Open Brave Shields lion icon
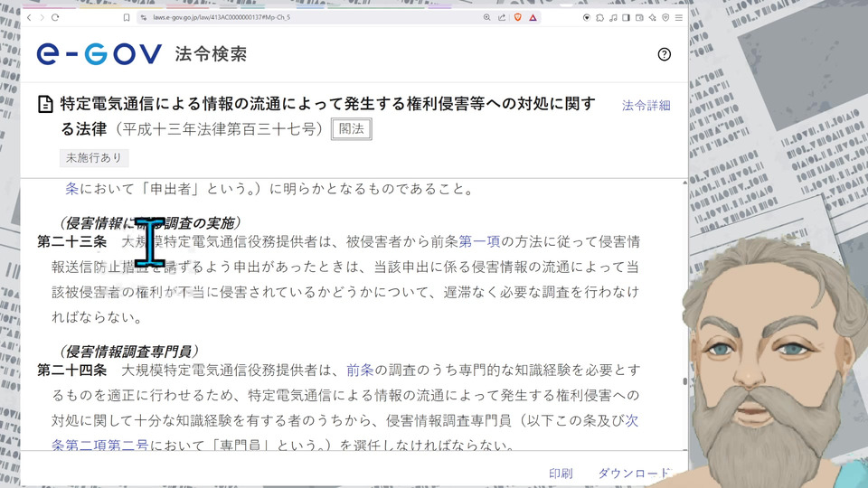The width and height of the screenshot is (868, 488). [x=517, y=18]
